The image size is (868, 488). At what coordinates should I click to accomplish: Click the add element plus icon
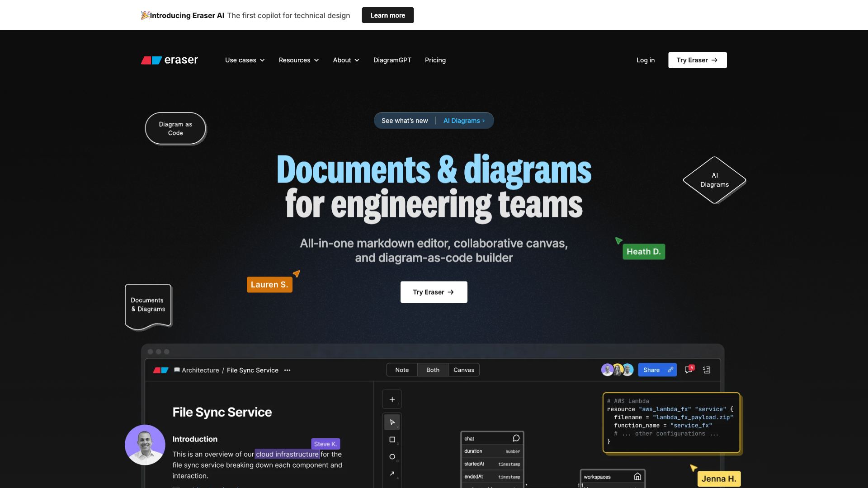(392, 399)
